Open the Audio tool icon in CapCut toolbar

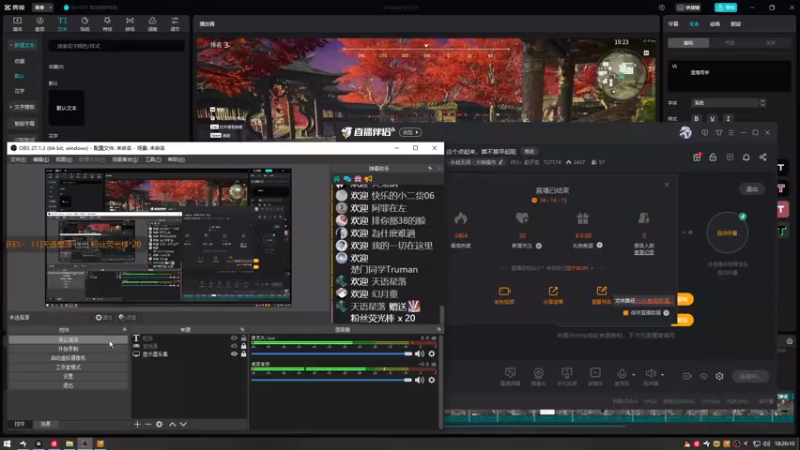(x=40, y=23)
